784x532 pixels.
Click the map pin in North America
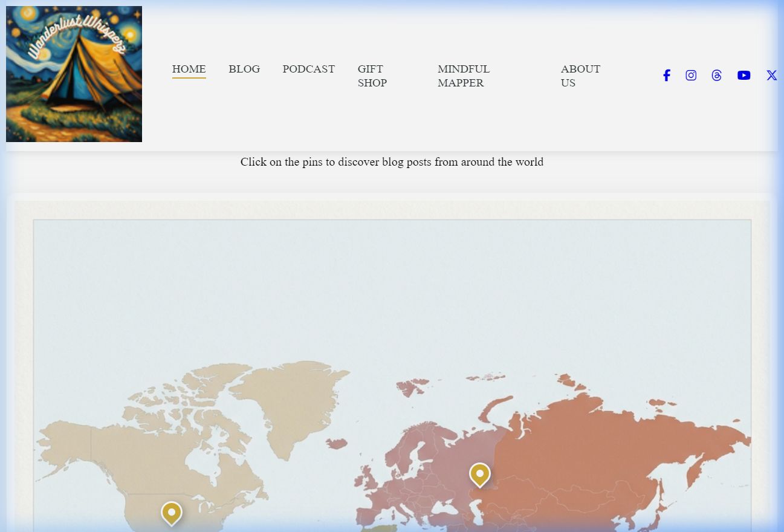pos(172,513)
